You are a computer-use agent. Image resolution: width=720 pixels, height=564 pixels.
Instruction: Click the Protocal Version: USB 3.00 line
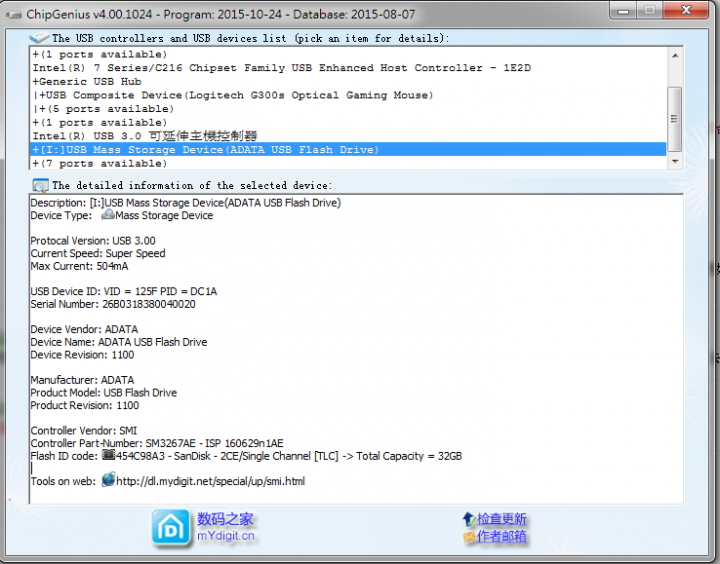(93, 241)
